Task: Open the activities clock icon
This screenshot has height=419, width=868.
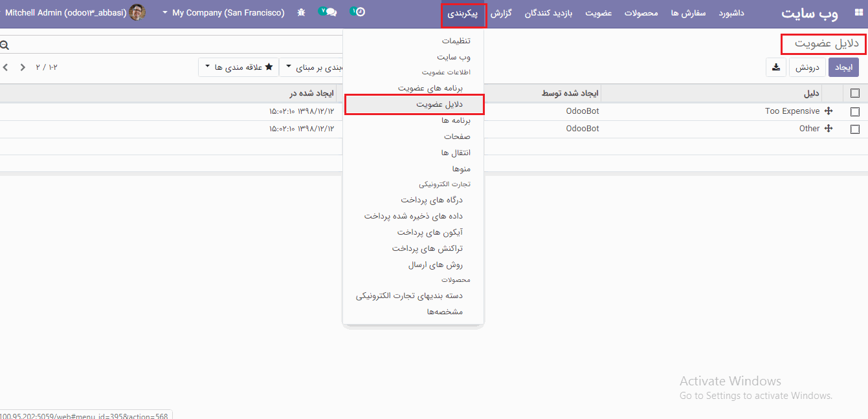Action: pyautogui.click(x=361, y=12)
